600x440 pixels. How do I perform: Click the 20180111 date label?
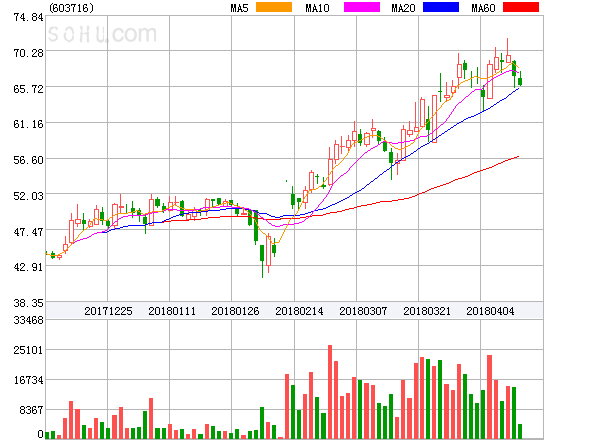tap(172, 311)
